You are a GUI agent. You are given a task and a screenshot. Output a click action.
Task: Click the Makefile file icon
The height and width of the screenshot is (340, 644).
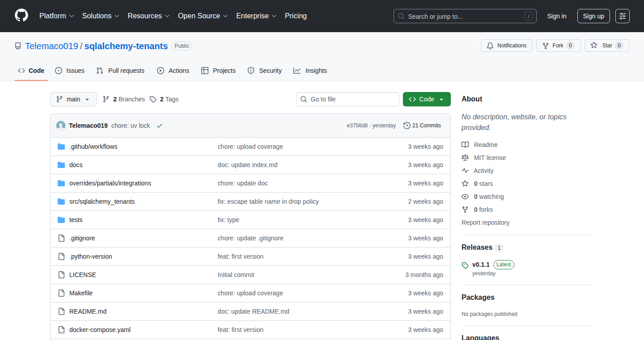point(61,293)
